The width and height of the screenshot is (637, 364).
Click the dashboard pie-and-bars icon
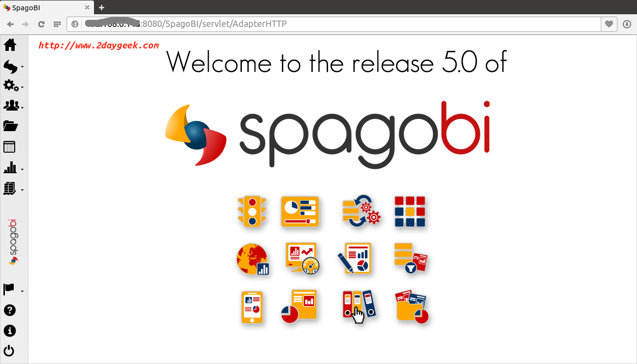point(300,211)
